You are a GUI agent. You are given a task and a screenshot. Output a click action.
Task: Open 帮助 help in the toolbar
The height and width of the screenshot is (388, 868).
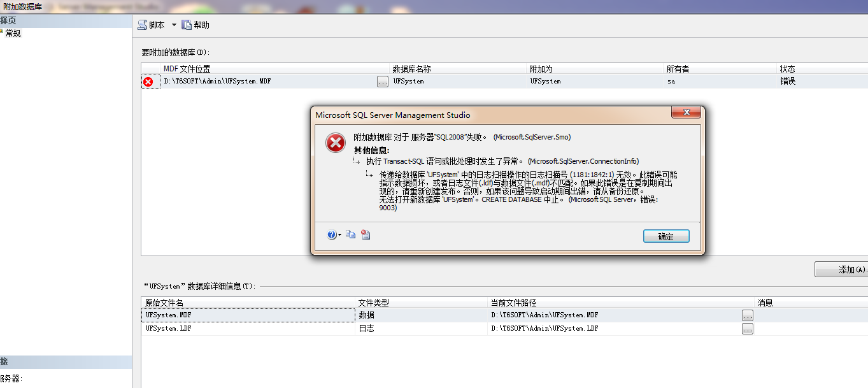(x=196, y=25)
